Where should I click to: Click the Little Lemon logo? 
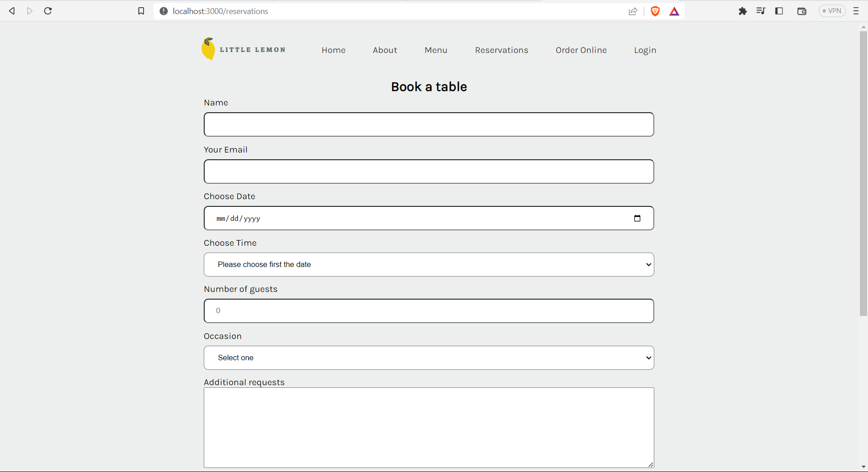[244, 49]
